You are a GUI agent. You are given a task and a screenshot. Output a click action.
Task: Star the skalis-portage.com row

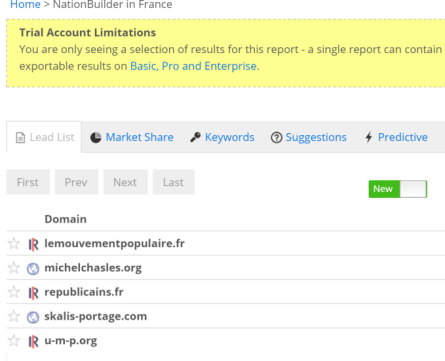(14, 316)
